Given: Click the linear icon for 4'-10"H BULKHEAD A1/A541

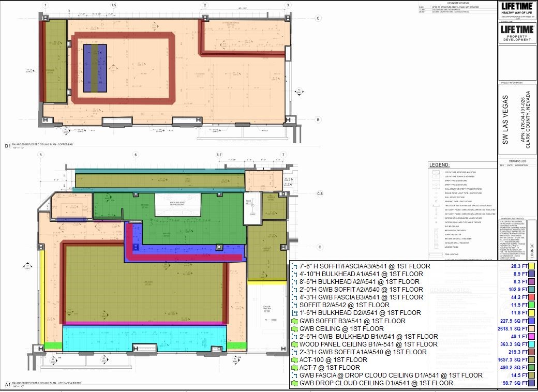Looking at the screenshot, I should pyautogui.click(x=294, y=274).
